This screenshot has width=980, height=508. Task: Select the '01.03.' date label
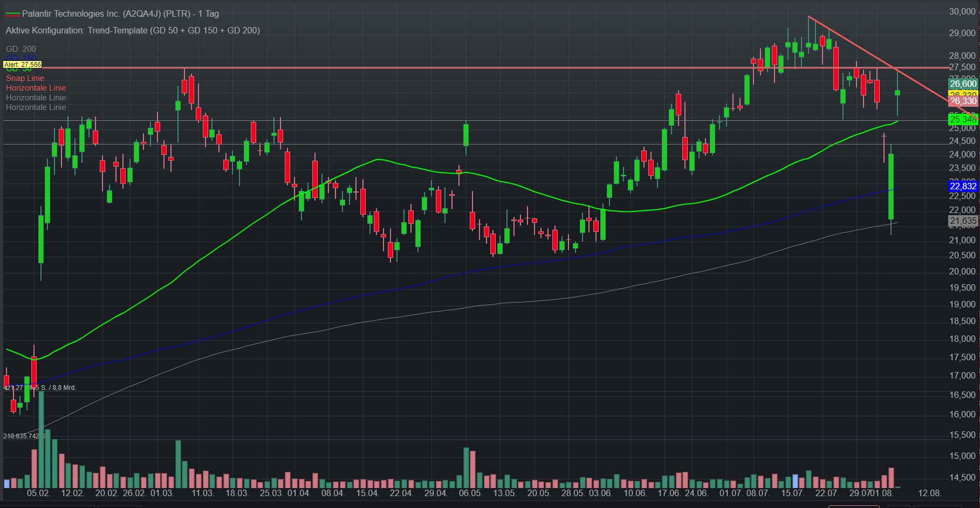click(162, 493)
